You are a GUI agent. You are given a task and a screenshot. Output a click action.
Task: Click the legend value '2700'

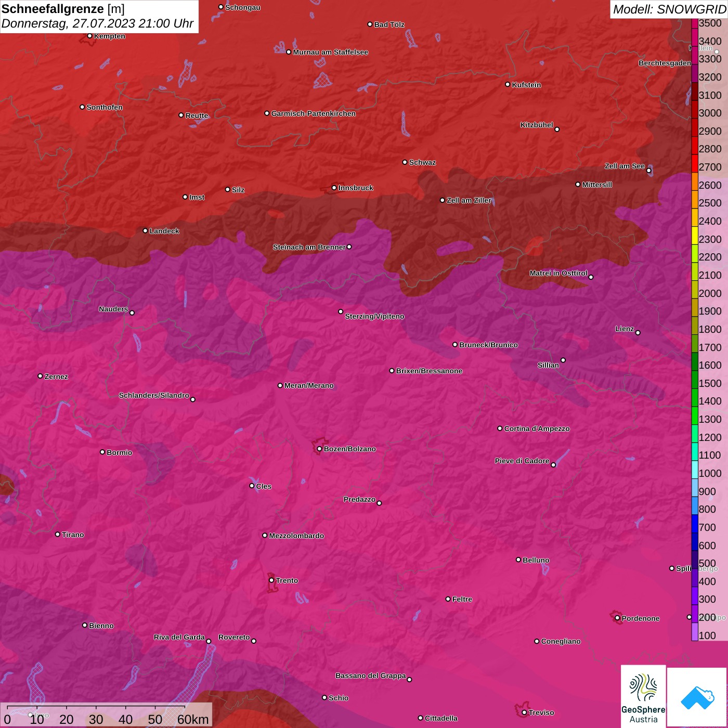click(x=710, y=167)
